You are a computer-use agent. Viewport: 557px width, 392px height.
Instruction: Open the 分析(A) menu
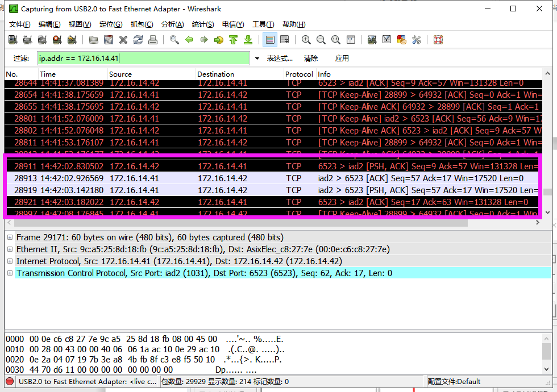[173, 24]
